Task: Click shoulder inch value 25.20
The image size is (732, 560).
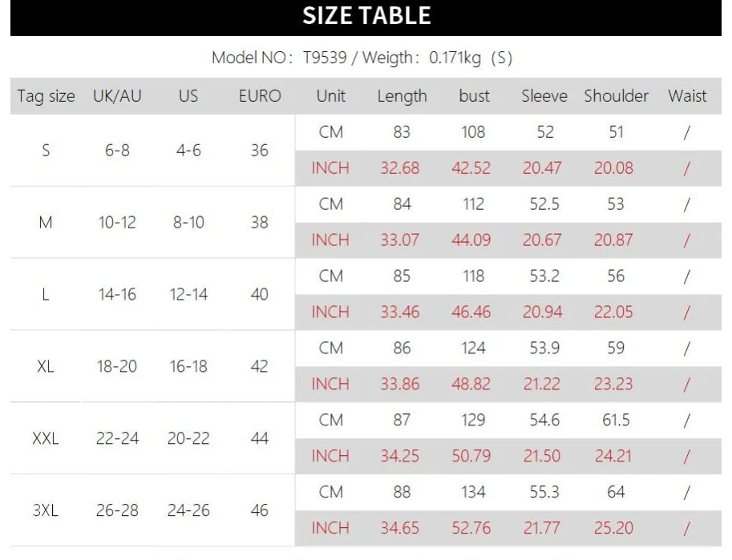Action: click(x=613, y=528)
